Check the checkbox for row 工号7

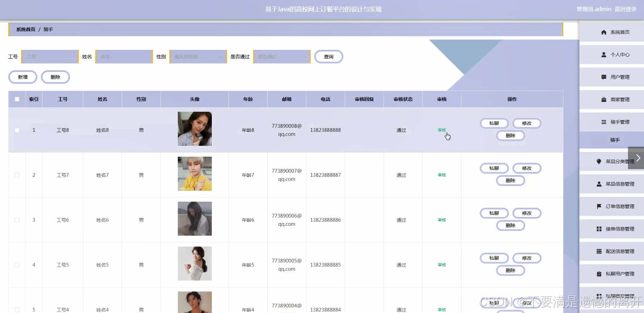pos(17,175)
